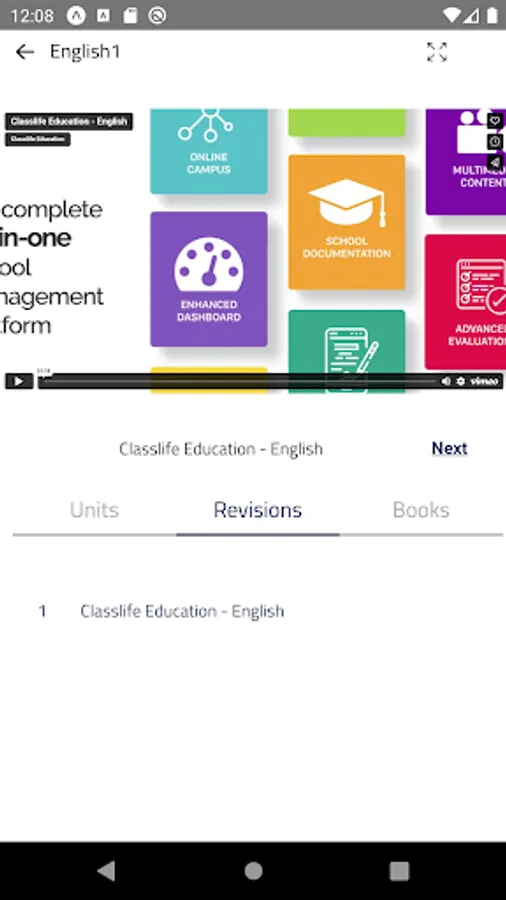Like the video with the heart icon
Image resolution: width=506 pixels, height=900 pixels.
pos(495,121)
